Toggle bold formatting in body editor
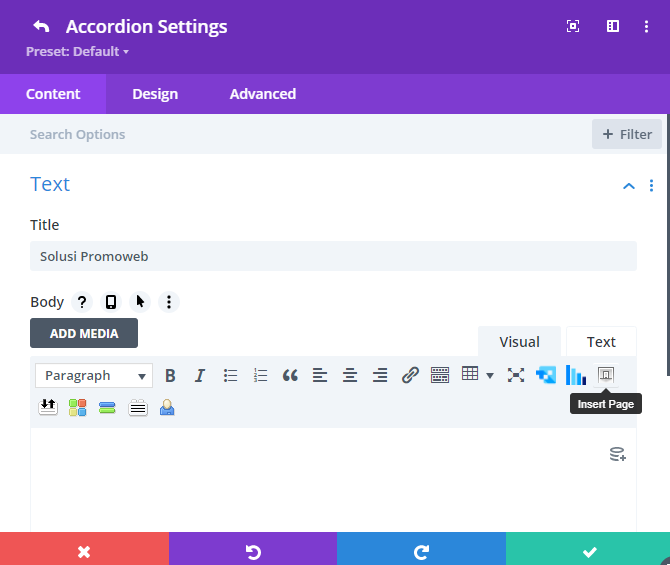670x565 pixels. pos(170,376)
